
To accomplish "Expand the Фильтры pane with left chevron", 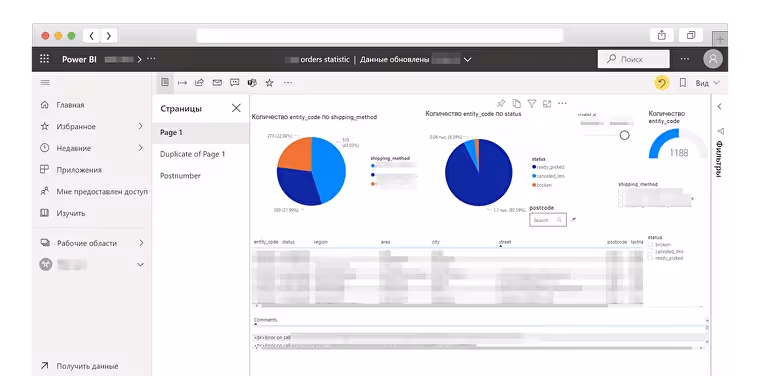I will pos(719,107).
